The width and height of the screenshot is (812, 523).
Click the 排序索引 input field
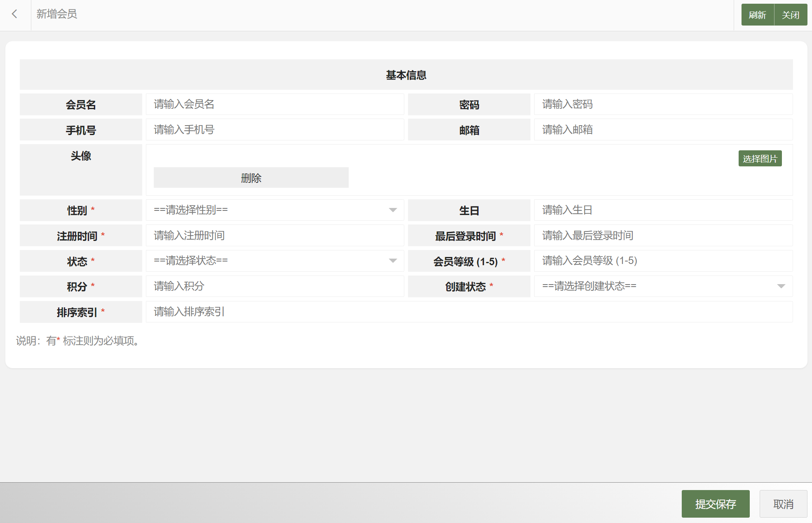click(x=469, y=312)
